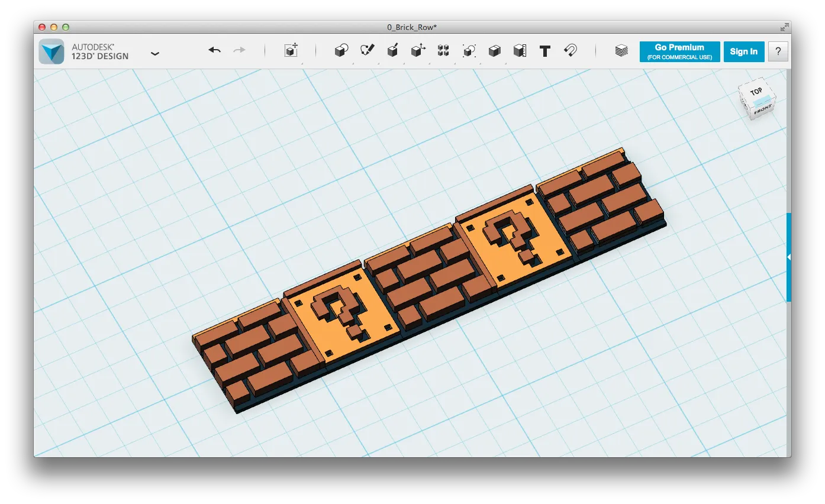Switch to TOP view on the view cube

point(756,92)
